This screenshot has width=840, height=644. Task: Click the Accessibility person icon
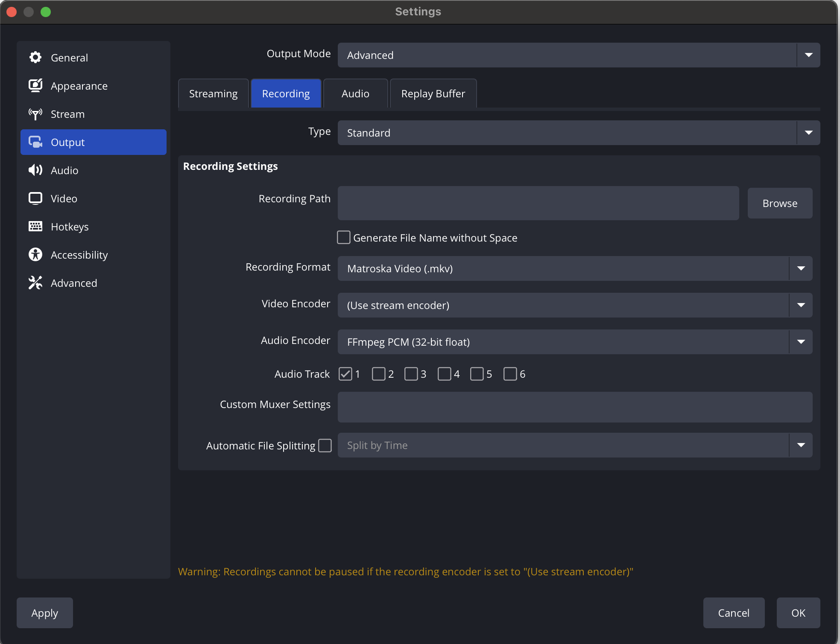coord(35,254)
